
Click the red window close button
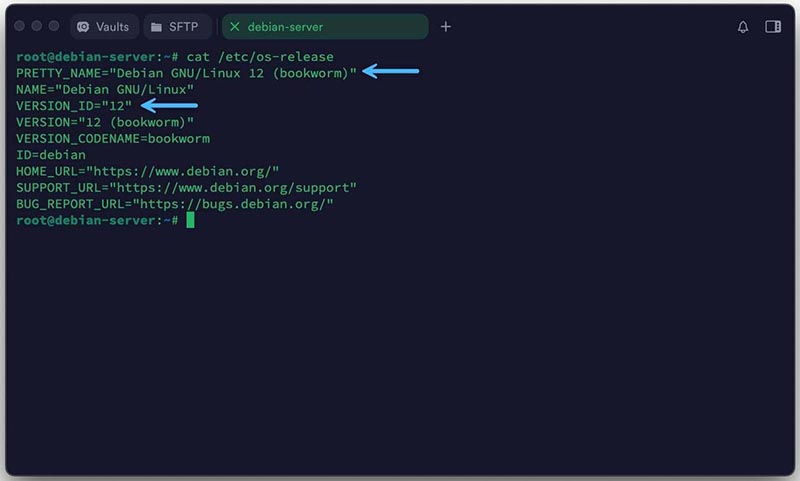point(20,27)
